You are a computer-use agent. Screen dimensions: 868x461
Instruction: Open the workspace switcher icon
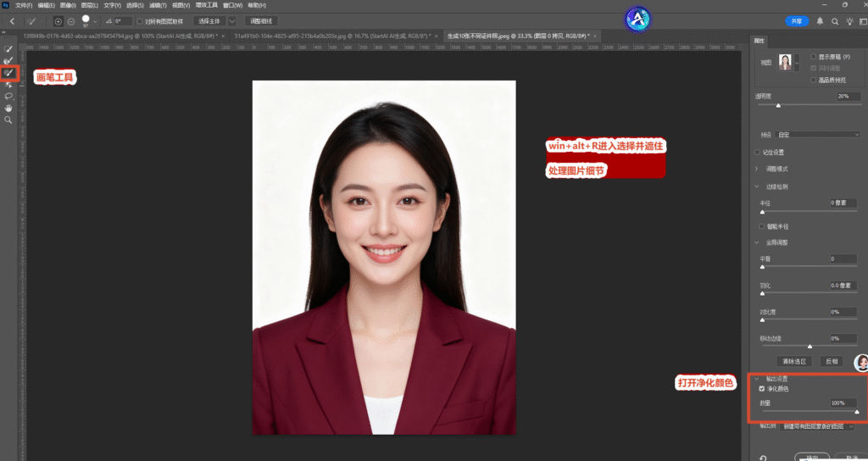tap(864, 21)
